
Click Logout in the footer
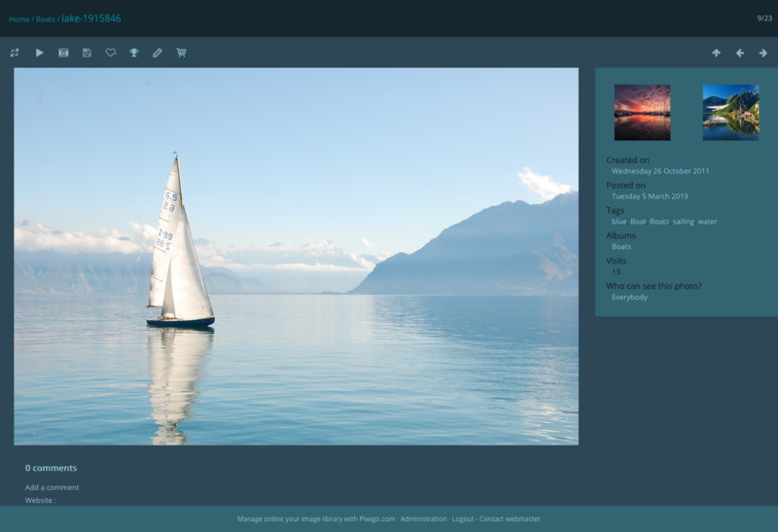coord(463,519)
